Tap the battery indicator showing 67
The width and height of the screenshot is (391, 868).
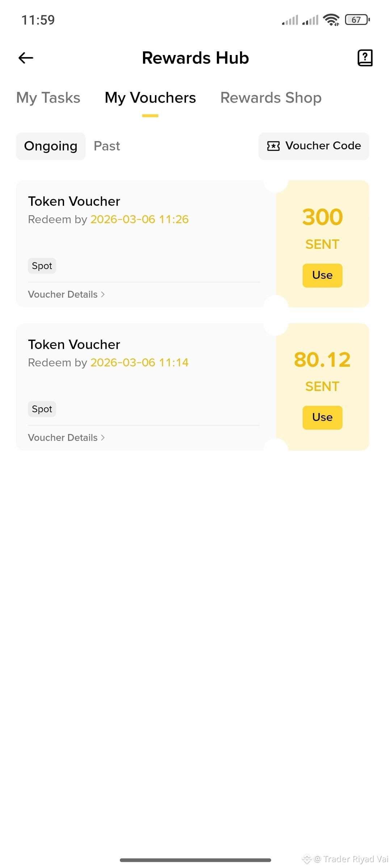coord(357,20)
